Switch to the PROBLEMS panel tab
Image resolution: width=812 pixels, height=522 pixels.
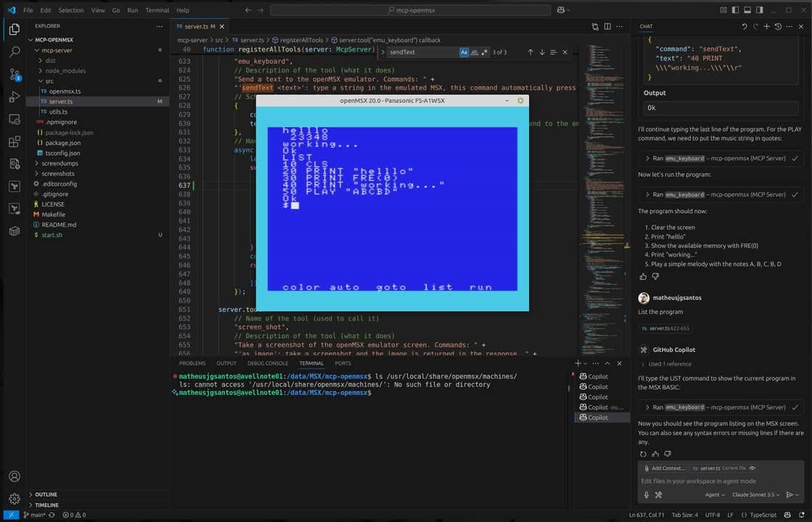[192, 363]
